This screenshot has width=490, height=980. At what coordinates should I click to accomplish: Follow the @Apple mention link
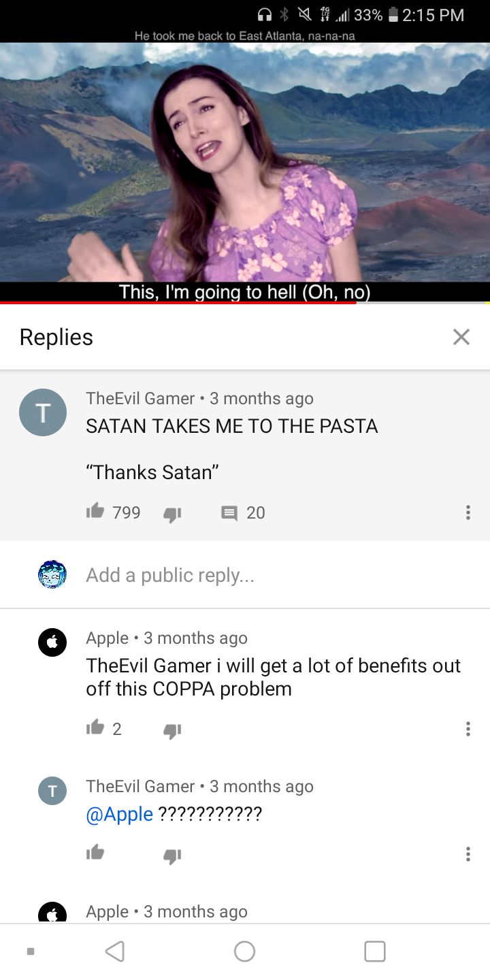coord(119,814)
